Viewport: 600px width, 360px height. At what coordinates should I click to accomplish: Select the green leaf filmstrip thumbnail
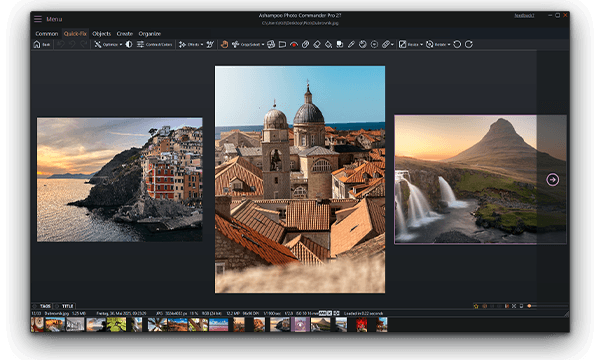click(x=116, y=325)
